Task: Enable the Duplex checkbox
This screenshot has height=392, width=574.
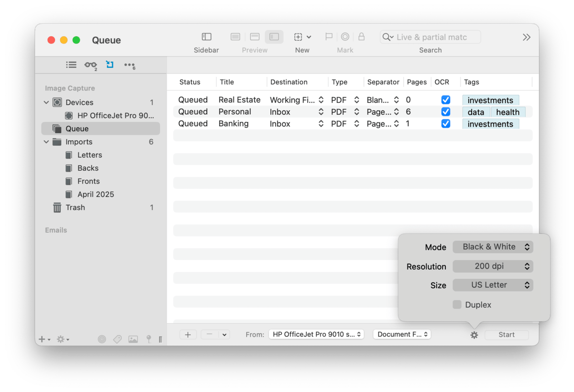Action: [457, 305]
